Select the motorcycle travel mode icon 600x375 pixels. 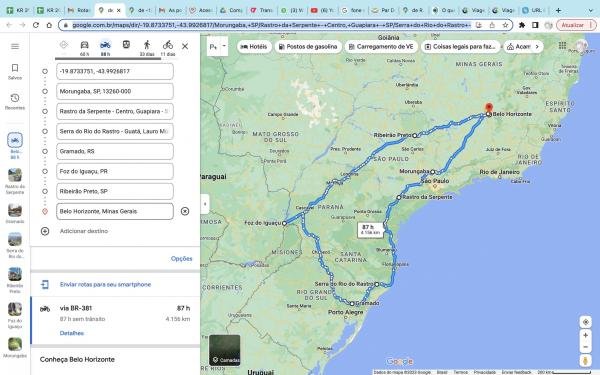click(105, 45)
